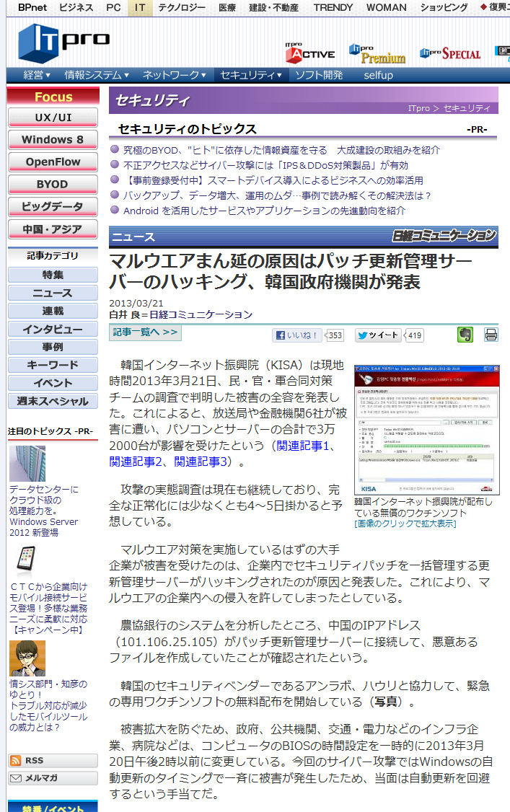Select the ソフト開発 navigation item
The image size is (510, 812).
[319, 75]
